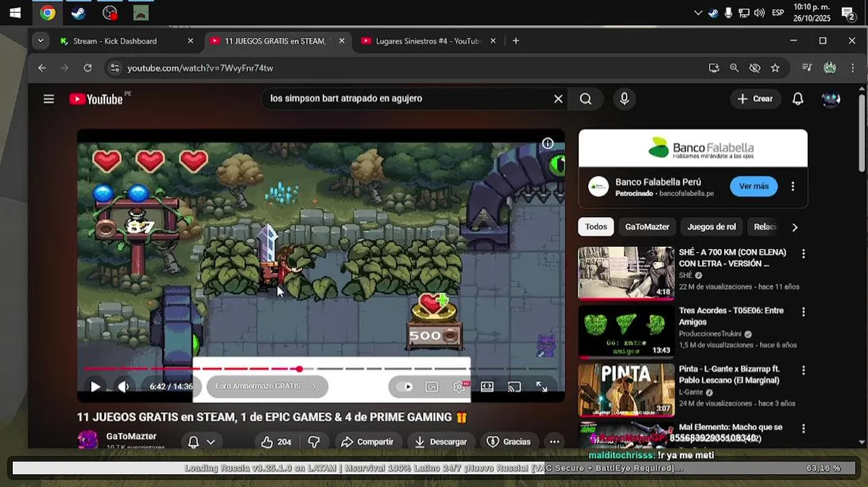Select the Todos filter chip
This screenshot has height=487, width=868.
pyautogui.click(x=596, y=227)
